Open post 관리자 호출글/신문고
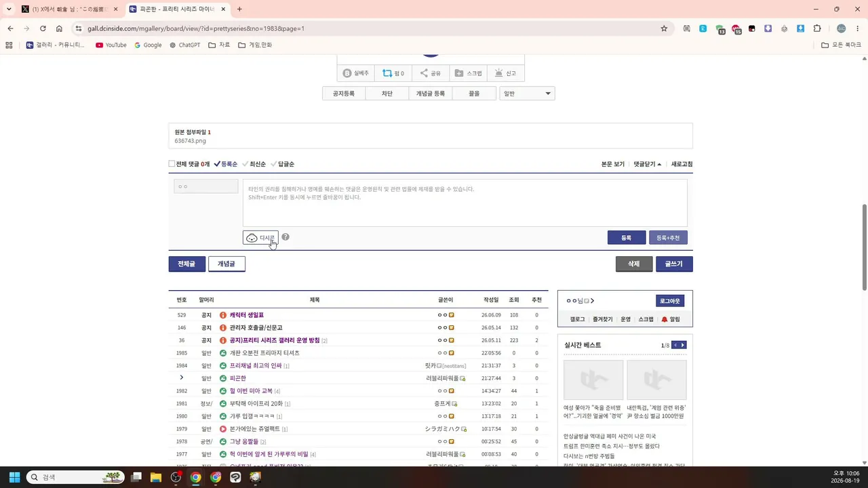868x488 pixels. click(x=256, y=327)
